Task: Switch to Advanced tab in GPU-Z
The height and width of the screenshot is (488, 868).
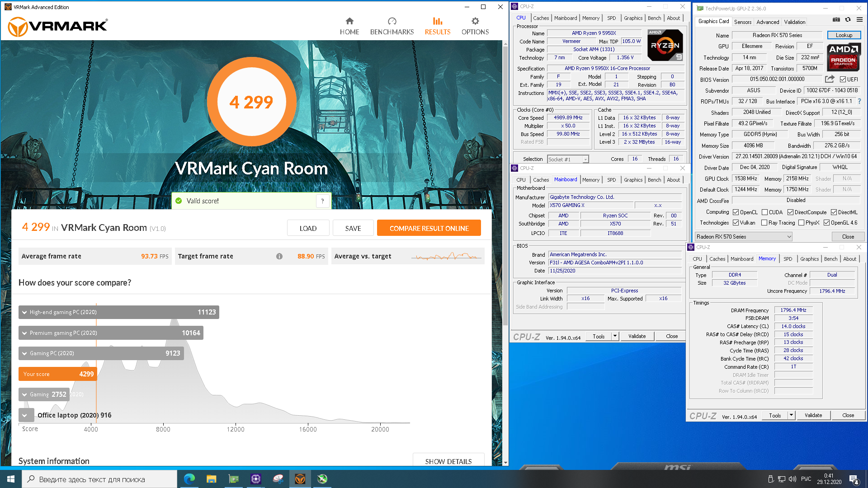Action: pos(768,22)
